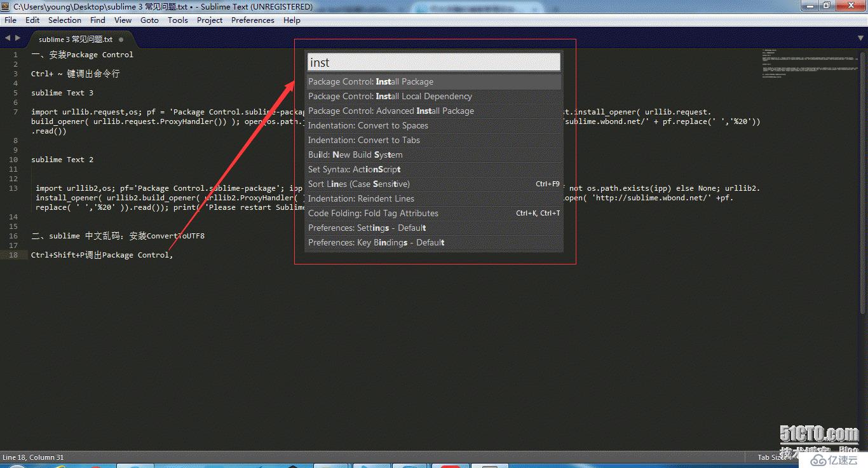This screenshot has width=868, height=468.
Task: Choose Package Control: Install Local Dependency
Action: click(x=434, y=96)
